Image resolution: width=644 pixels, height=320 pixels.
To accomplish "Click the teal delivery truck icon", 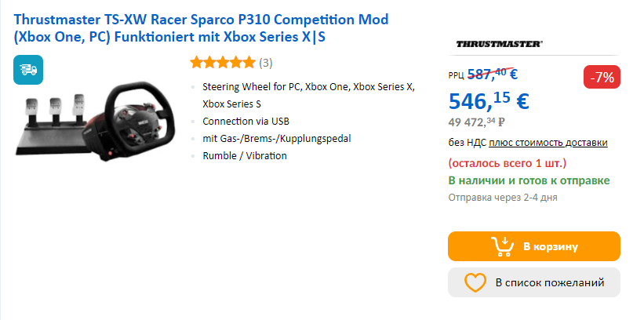I will (28, 70).
